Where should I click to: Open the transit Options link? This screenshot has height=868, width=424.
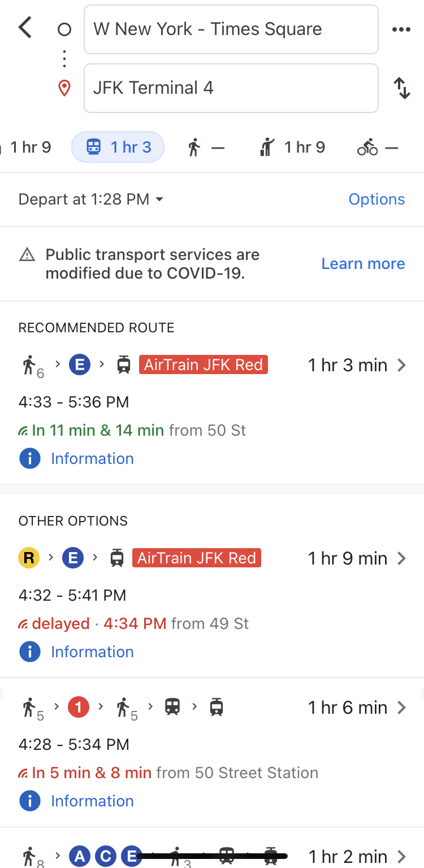377,199
